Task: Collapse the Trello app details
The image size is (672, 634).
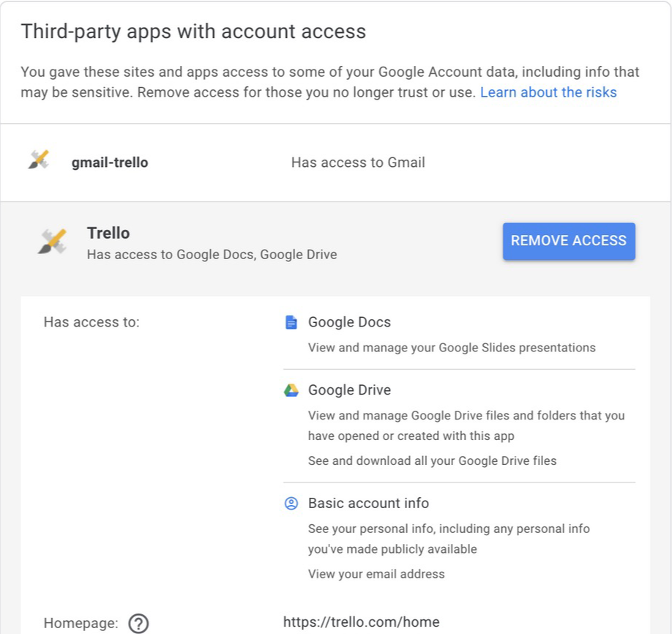Action: (x=336, y=242)
